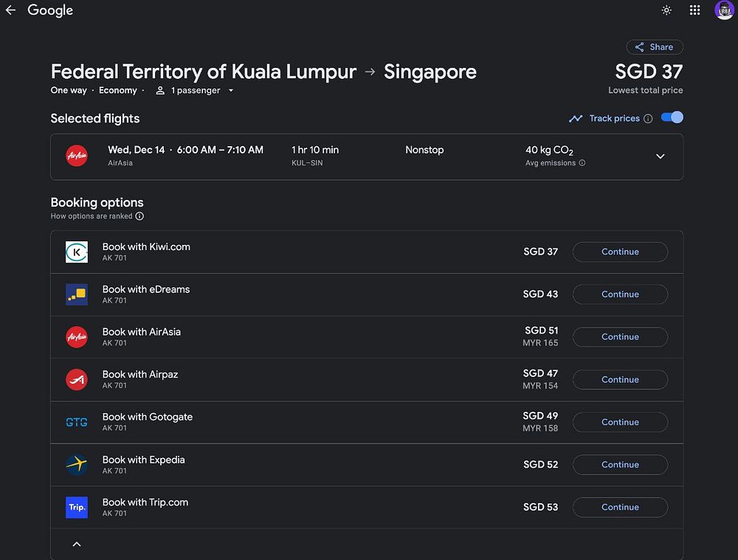
Task: Click the Kiwi.com logo
Action: click(x=77, y=252)
